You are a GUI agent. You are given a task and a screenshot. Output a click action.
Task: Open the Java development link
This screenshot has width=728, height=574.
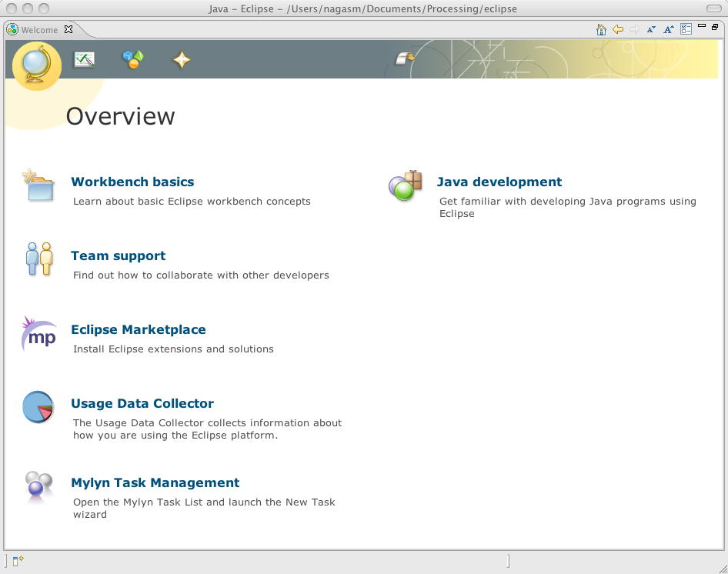(x=499, y=182)
